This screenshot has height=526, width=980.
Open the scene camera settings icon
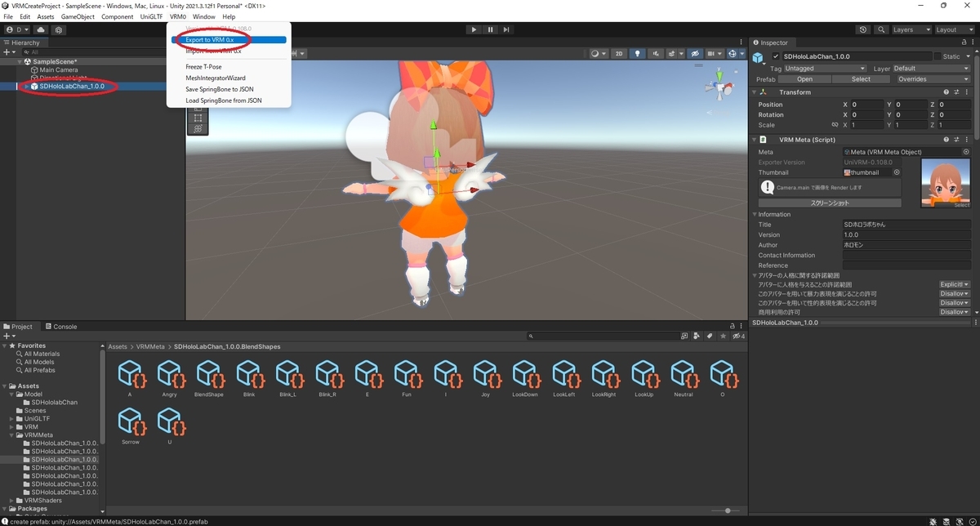(x=714, y=54)
